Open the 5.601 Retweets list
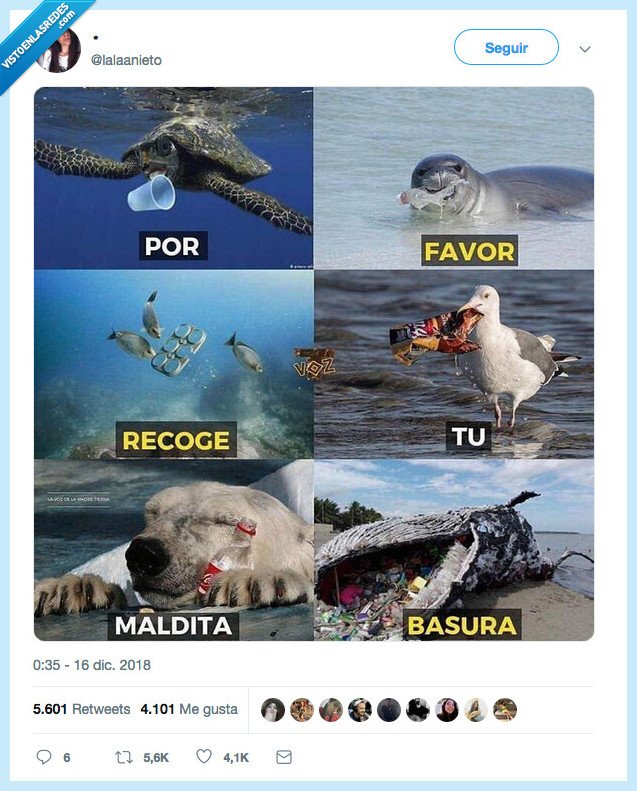Viewport: 637px width, 791px height. 81,709
